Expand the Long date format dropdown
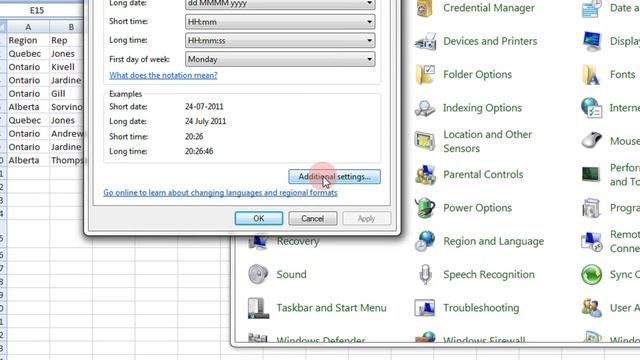The width and height of the screenshot is (640, 360). [280, 4]
